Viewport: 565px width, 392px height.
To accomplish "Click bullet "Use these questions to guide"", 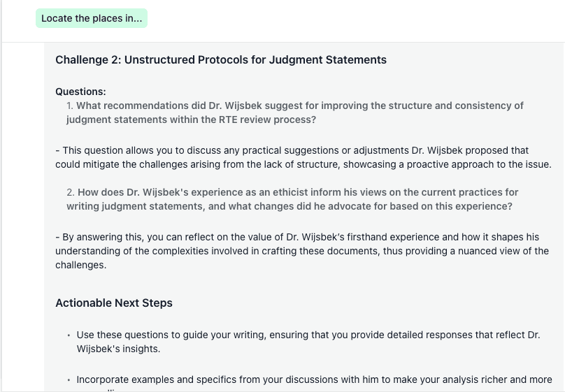I will (x=308, y=342).
